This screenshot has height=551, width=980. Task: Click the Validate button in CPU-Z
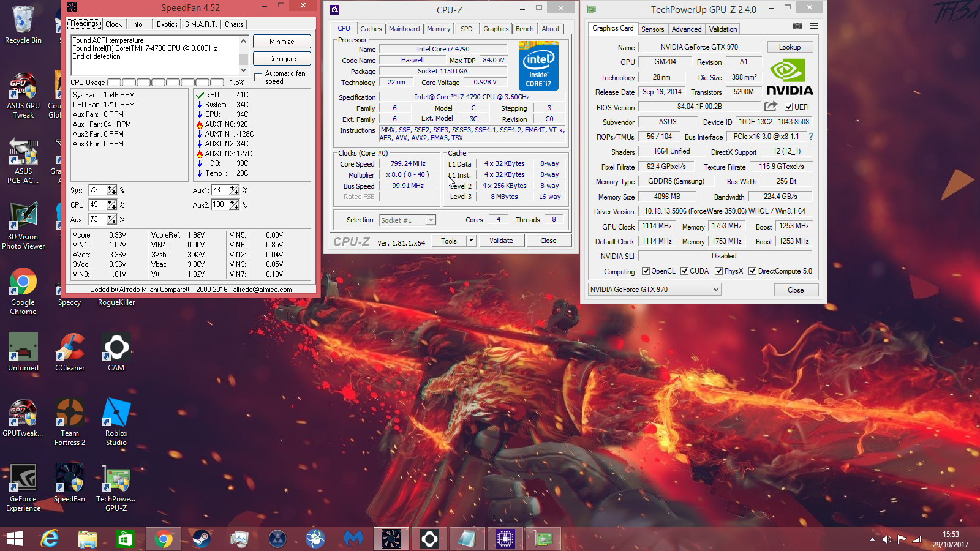click(501, 241)
